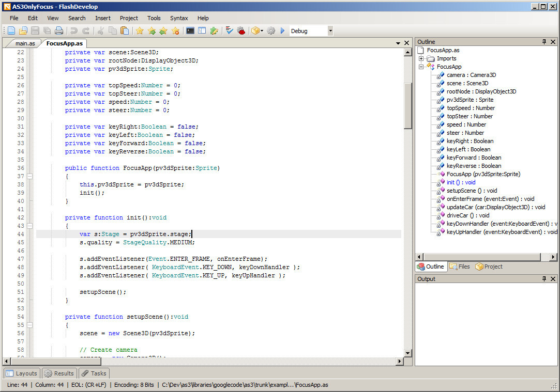Image resolution: width=560 pixels, height=392 pixels.
Task: Open the Results bottom tab
Action: coord(59,373)
